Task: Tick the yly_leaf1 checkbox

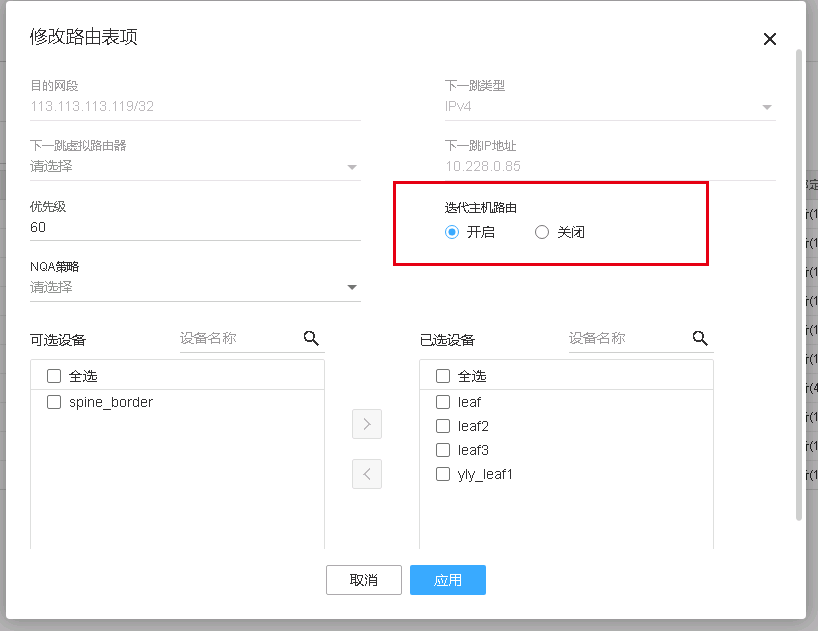Action: (x=443, y=474)
